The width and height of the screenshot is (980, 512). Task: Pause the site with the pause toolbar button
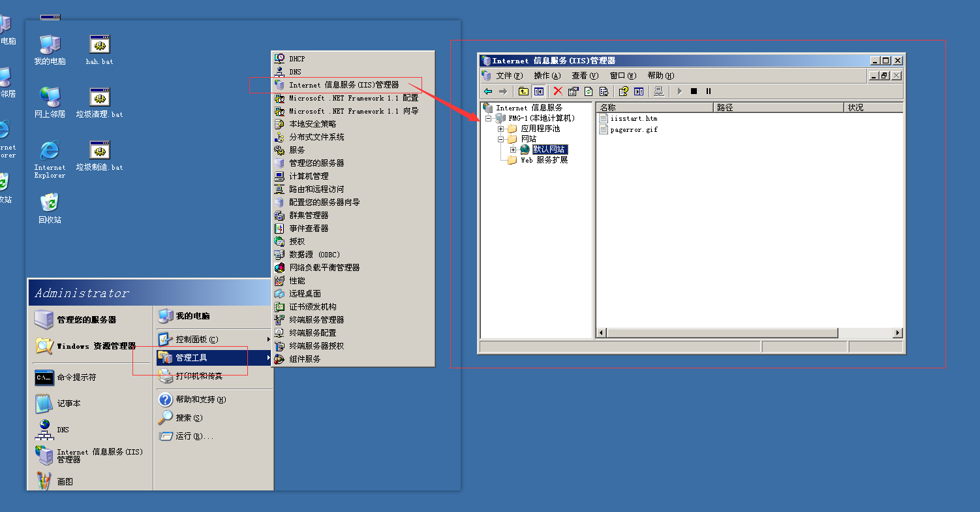[x=709, y=91]
